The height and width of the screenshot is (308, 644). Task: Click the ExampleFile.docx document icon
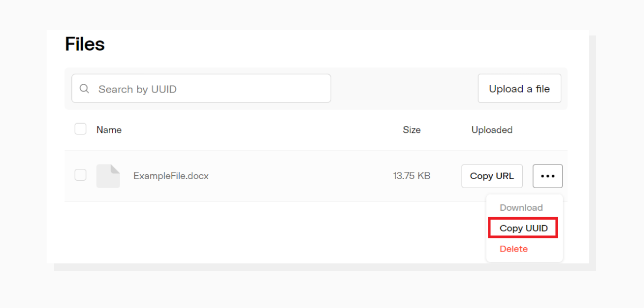pos(108,176)
